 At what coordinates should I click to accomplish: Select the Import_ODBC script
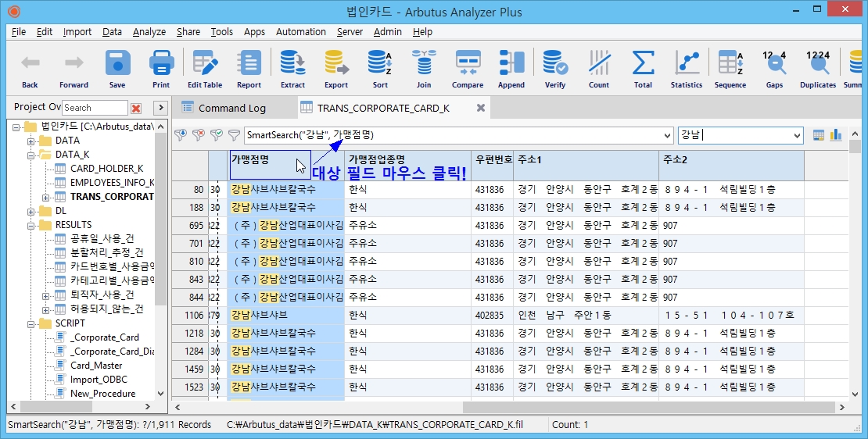[99, 380]
